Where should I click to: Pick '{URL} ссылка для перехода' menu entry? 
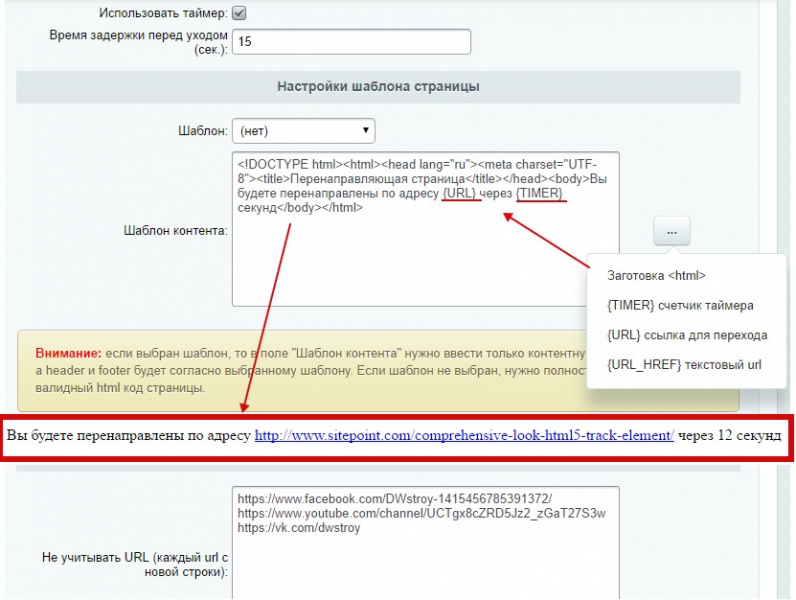[x=687, y=335]
